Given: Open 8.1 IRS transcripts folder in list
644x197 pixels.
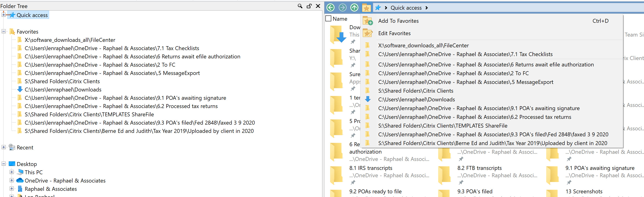Looking at the screenshot, I should coord(371,168).
